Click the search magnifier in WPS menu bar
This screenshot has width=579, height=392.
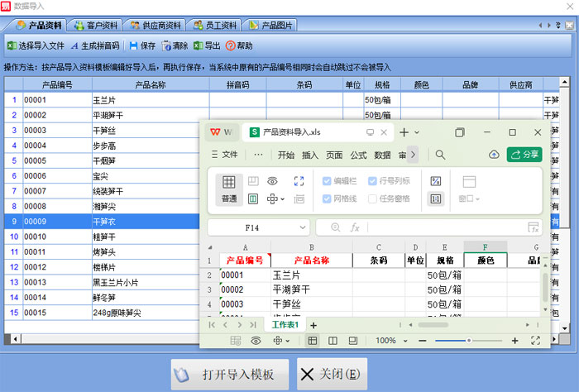coord(441,155)
